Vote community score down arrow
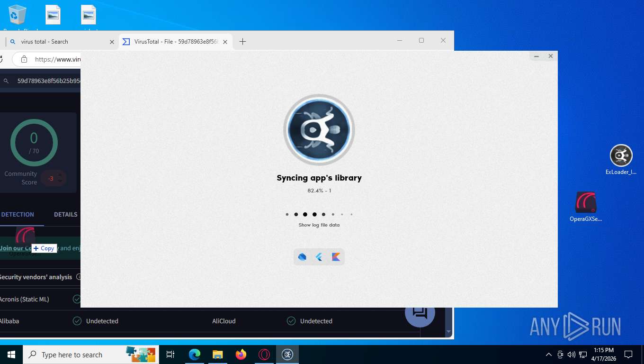 click(60, 182)
